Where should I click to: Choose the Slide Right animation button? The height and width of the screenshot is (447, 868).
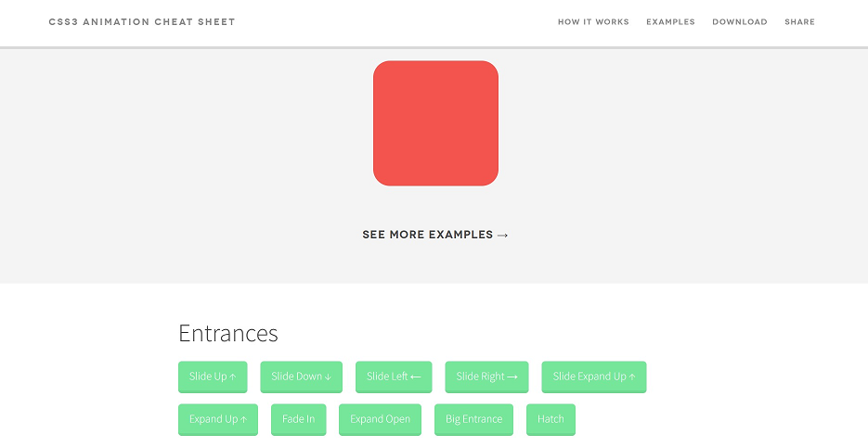point(486,377)
